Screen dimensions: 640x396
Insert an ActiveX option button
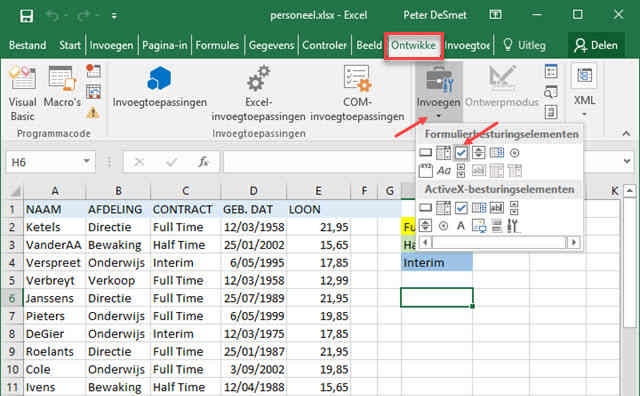point(443,226)
